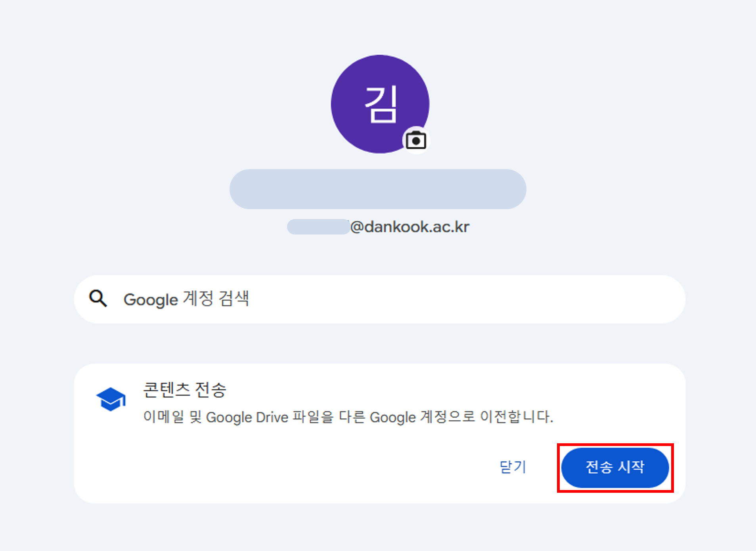
Task: Click the 김 letter inside the avatar
Action: (381, 104)
